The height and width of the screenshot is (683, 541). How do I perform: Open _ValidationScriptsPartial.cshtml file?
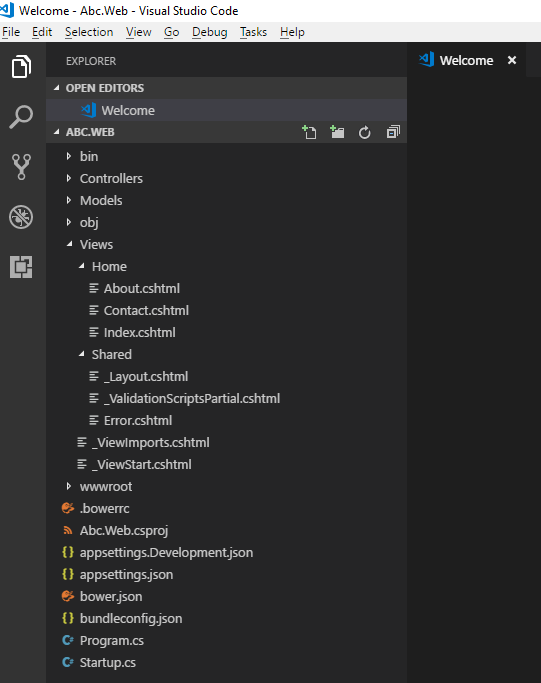[x=227, y=398]
